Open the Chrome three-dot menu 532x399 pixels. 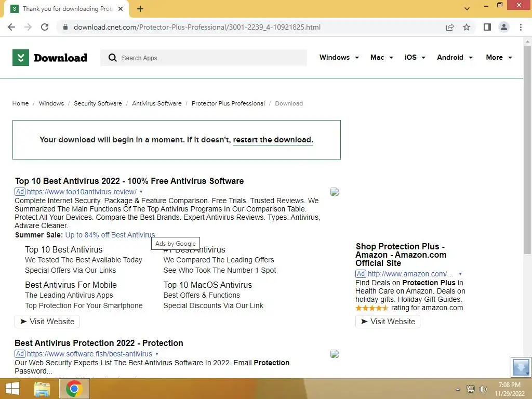521,27
